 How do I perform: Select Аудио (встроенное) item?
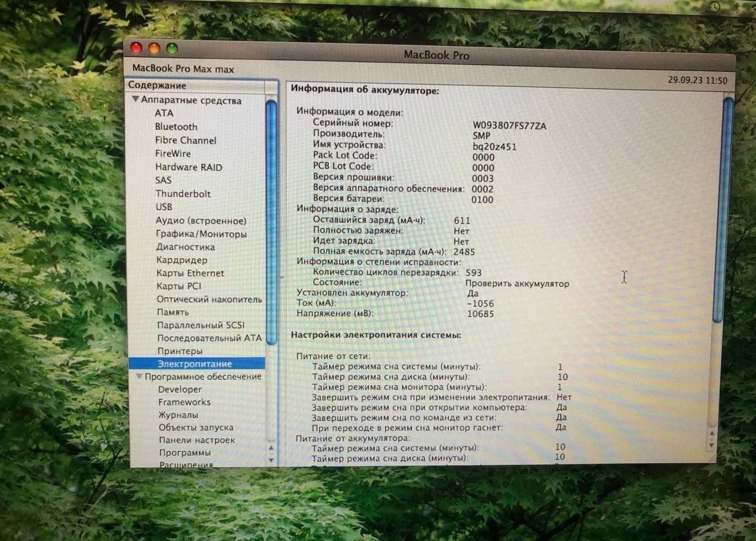[201, 221]
